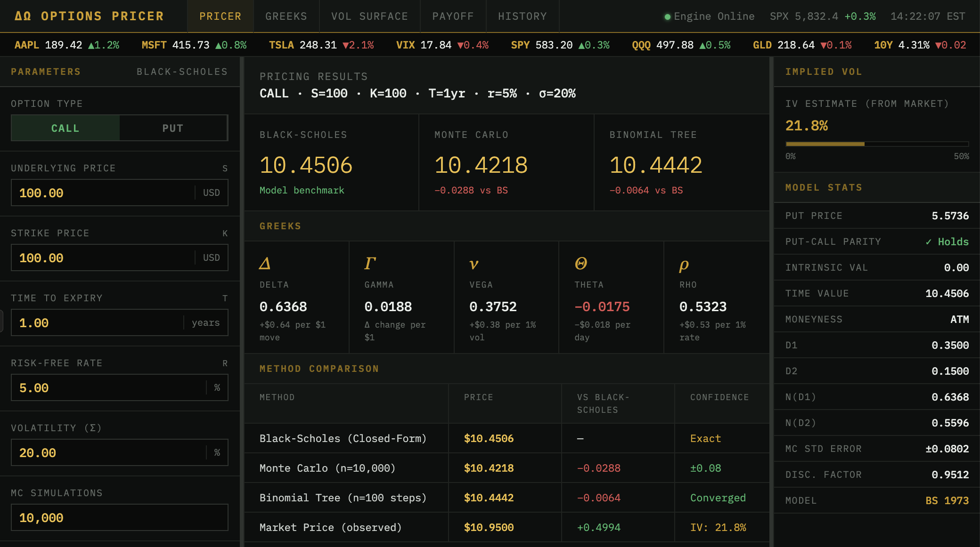Select the PUT option type
The image size is (980, 547).
pos(173,128)
